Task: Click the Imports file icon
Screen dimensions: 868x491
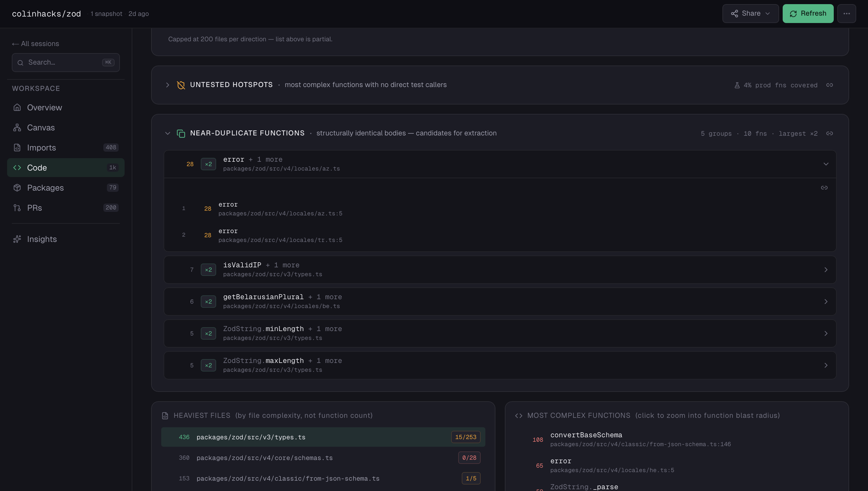Action: click(x=17, y=147)
